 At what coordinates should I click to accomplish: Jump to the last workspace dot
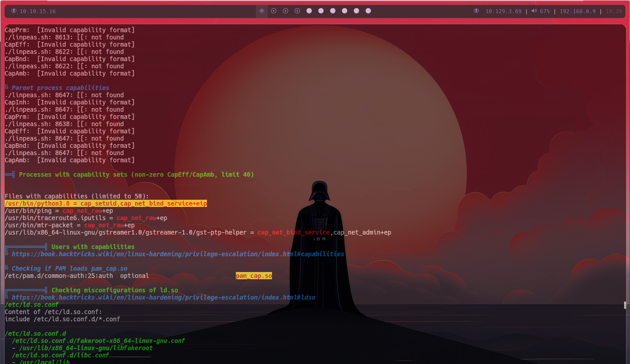(x=368, y=11)
